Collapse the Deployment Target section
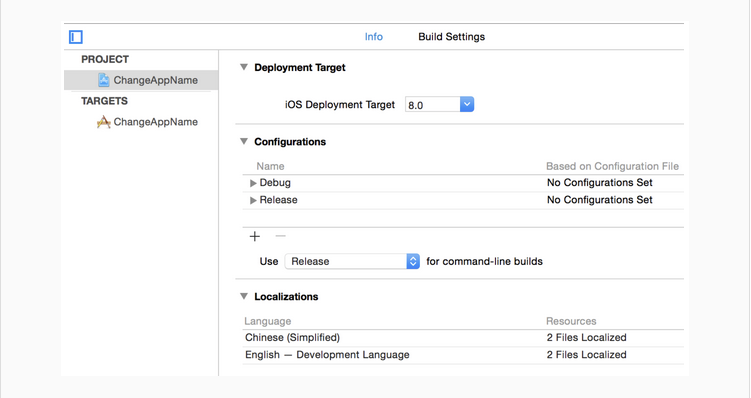This screenshot has height=398, width=751. tap(244, 67)
